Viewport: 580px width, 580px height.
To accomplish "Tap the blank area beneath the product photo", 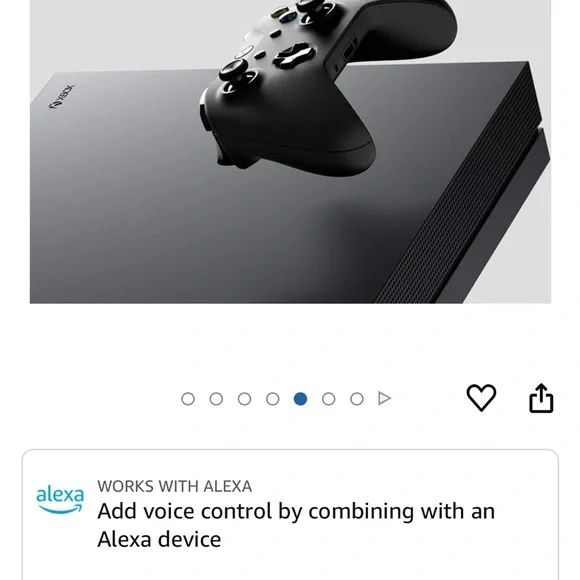I will [x=290, y=342].
